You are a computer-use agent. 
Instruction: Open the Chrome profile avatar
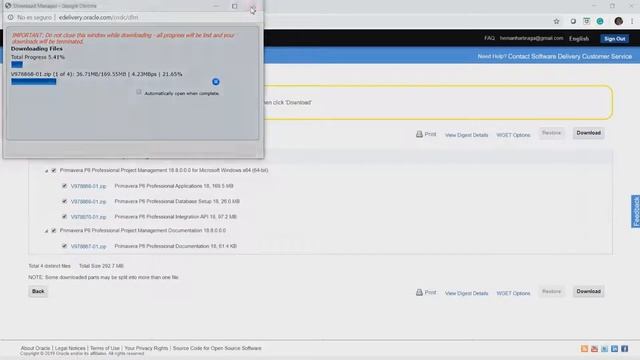point(619,21)
